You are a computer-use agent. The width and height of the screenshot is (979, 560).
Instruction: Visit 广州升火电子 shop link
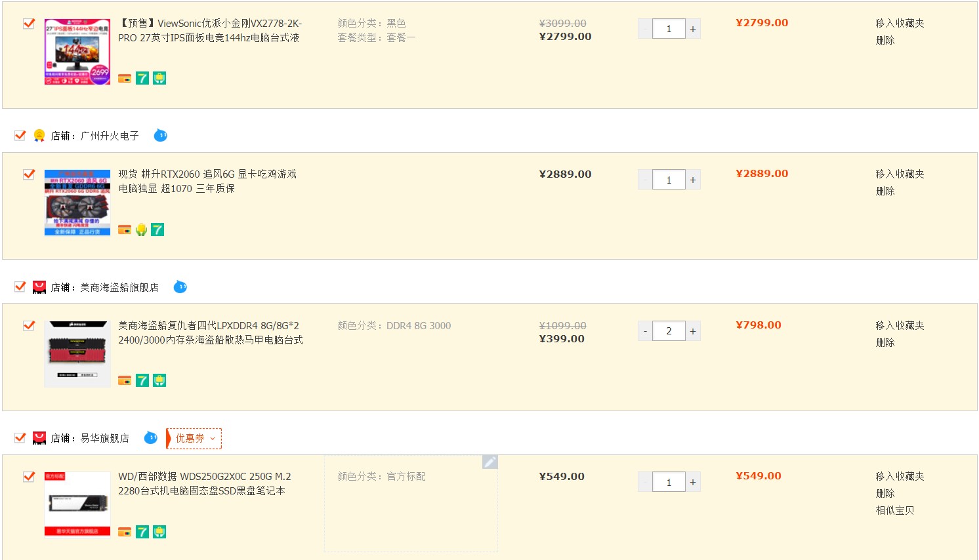point(110,136)
